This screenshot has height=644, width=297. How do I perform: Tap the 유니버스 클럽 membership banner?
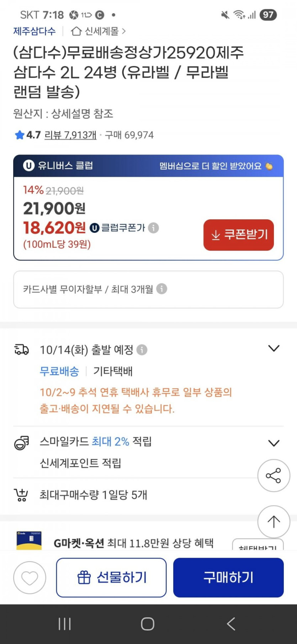(148, 166)
